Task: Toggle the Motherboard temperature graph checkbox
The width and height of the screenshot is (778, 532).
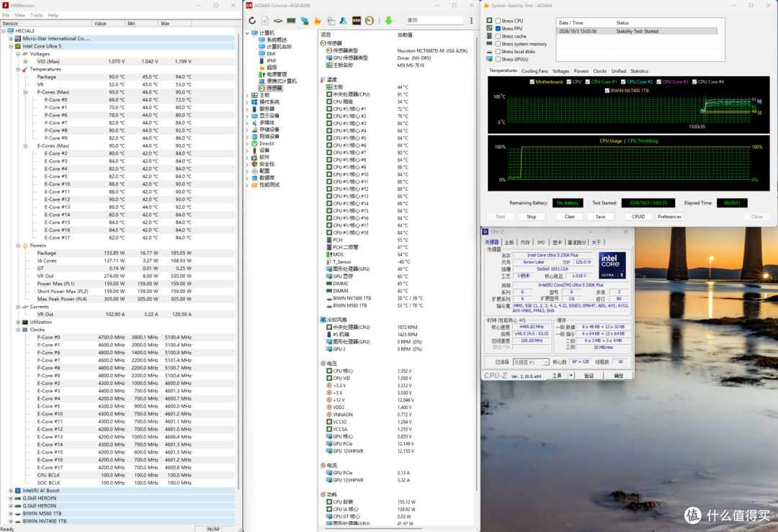Action: [x=532, y=82]
